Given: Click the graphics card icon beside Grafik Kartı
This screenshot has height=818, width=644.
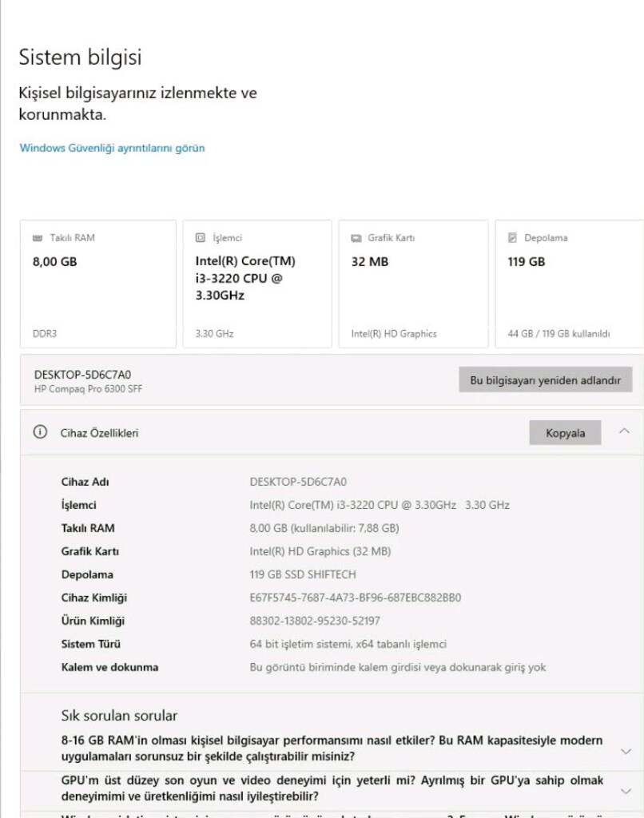Looking at the screenshot, I should 356,238.
